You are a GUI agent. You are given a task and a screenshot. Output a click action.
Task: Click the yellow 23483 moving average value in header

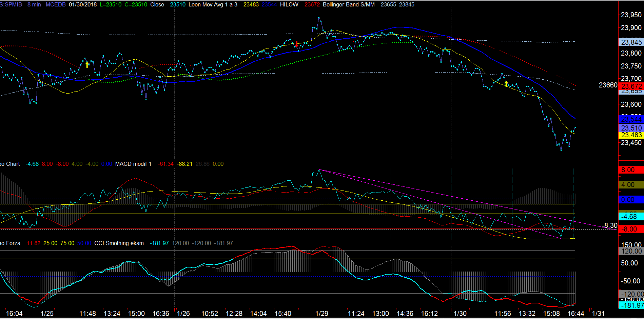[251, 5]
